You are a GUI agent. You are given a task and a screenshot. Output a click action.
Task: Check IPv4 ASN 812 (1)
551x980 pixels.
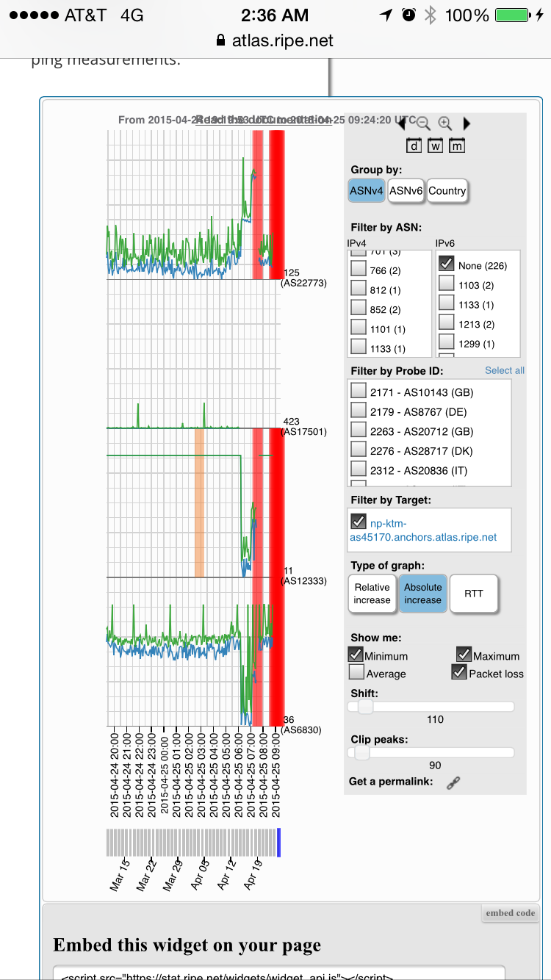pyautogui.click(x=359, y=289)
